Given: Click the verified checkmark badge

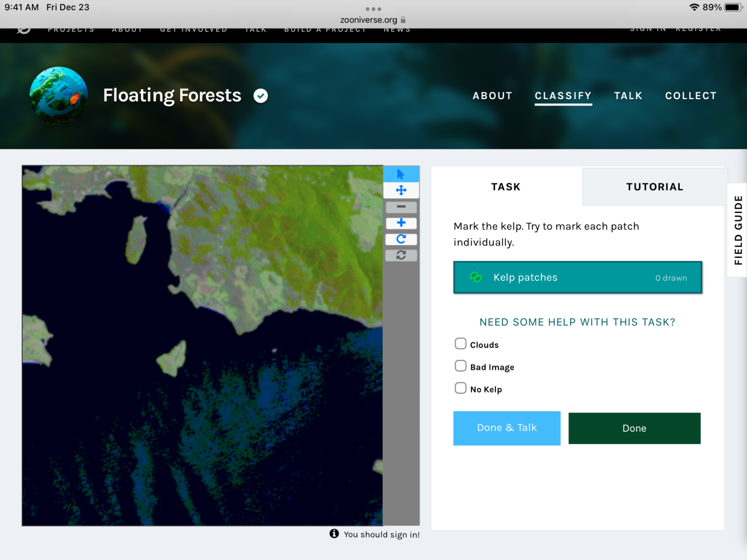Looking at the screenshot, I should point(261,96).
